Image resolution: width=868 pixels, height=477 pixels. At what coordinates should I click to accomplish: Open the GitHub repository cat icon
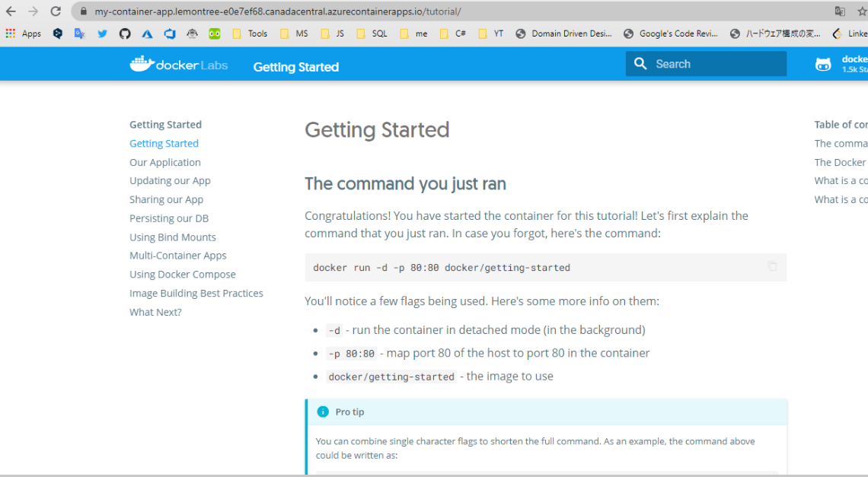pos(823,64)
